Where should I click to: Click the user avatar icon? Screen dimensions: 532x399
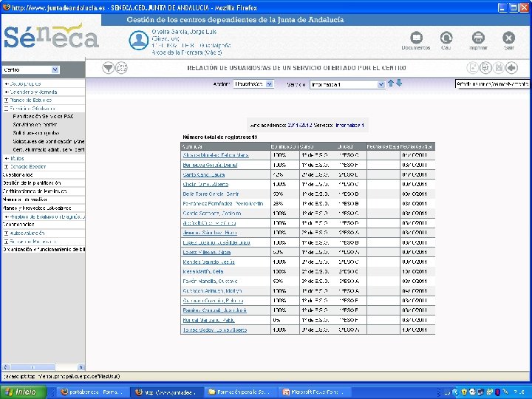[139, 41]
